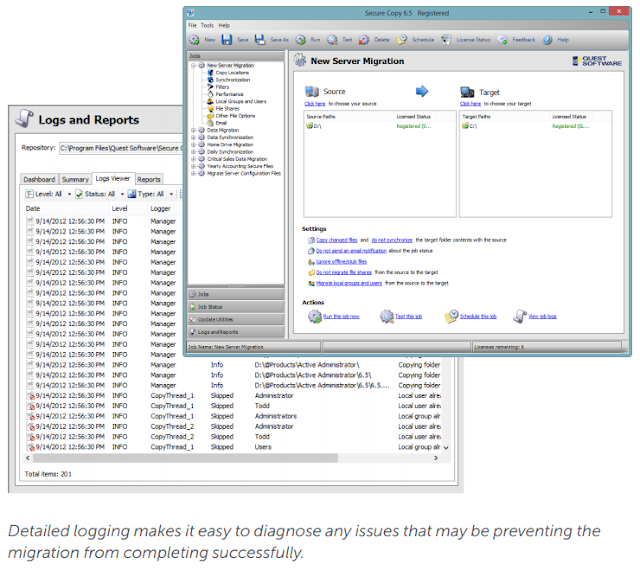Open the Help menu in the menu bar

coord(224,25)
